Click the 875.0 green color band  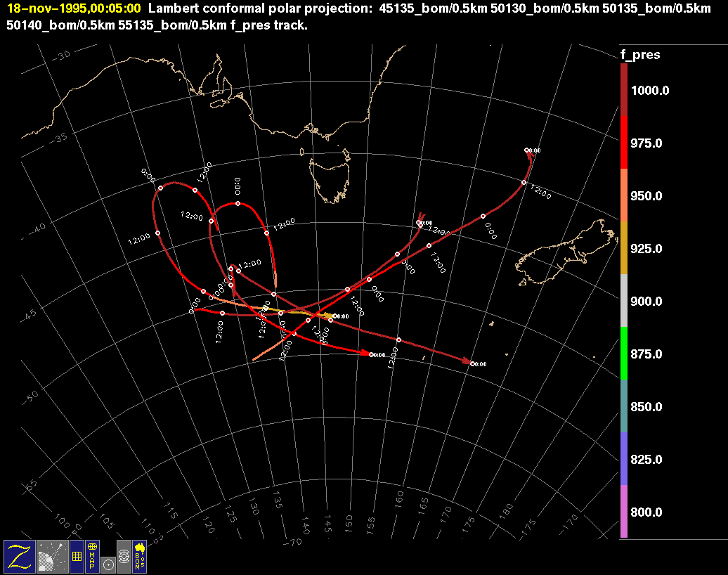[x=624, y=354]
